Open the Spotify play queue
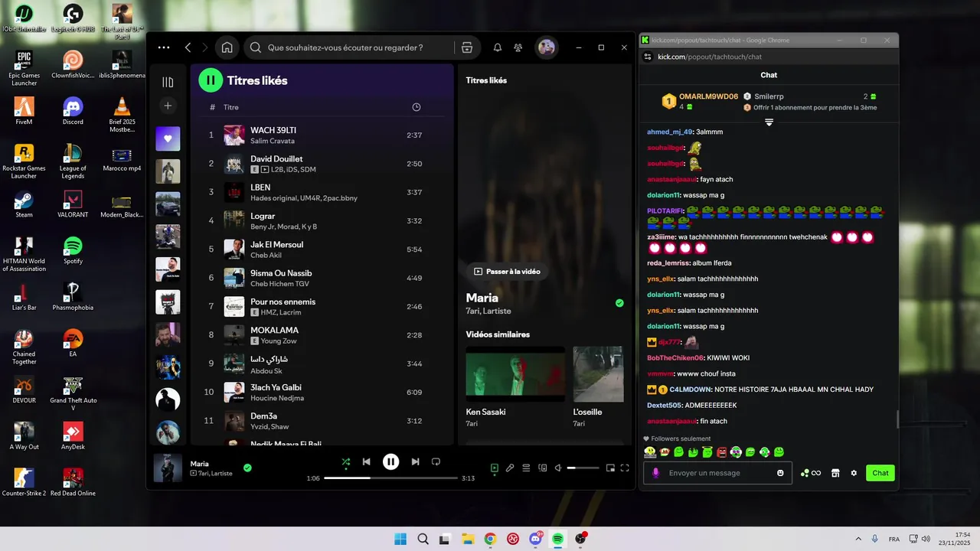 [526, 468]
